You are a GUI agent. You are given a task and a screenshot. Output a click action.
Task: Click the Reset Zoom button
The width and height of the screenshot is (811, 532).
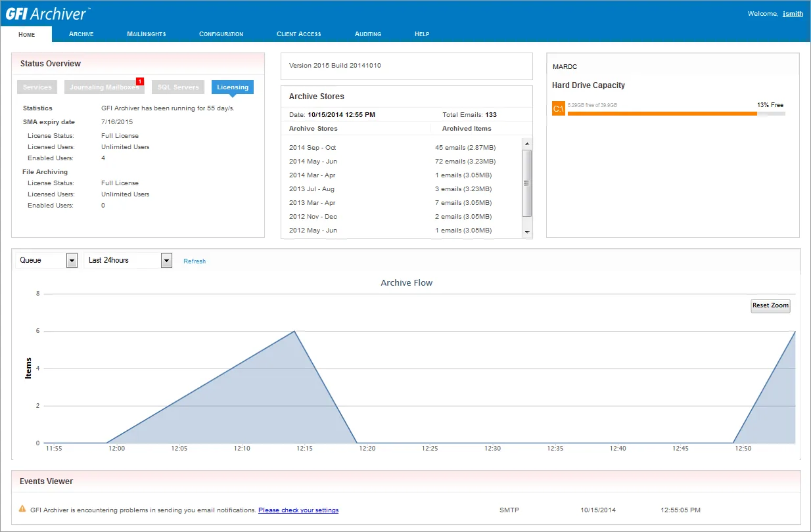click(x=770, y=305)
